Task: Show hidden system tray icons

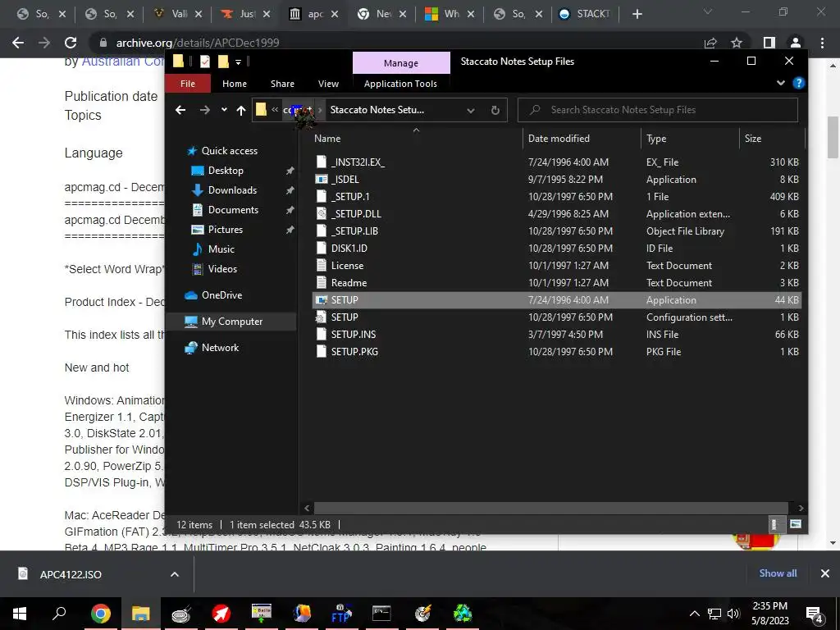Action: (x=694, y=614)
